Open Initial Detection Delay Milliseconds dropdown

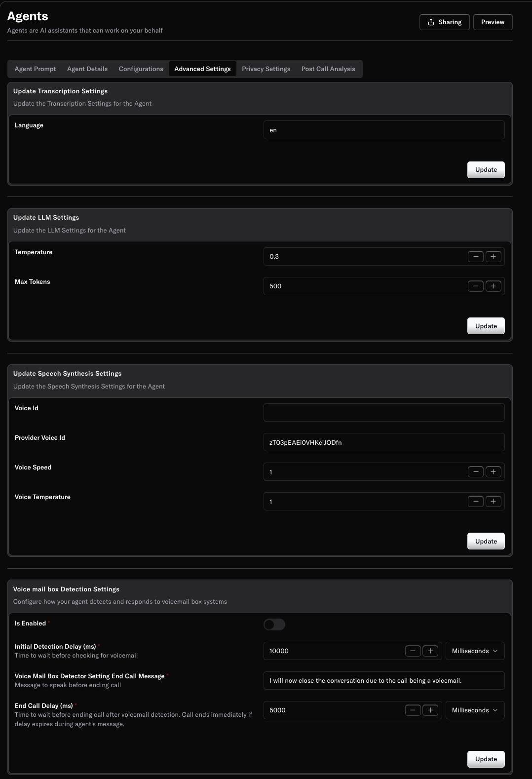click(475, 651)
